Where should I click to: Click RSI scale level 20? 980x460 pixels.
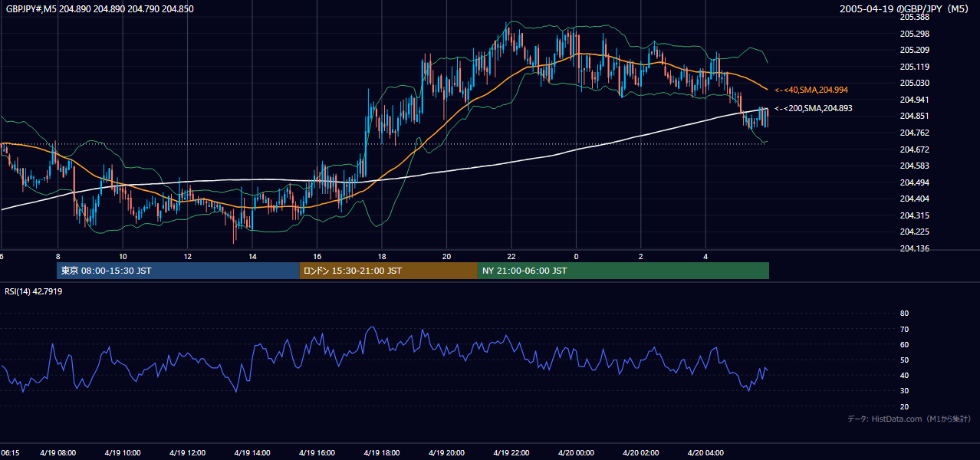click(904, 407)
